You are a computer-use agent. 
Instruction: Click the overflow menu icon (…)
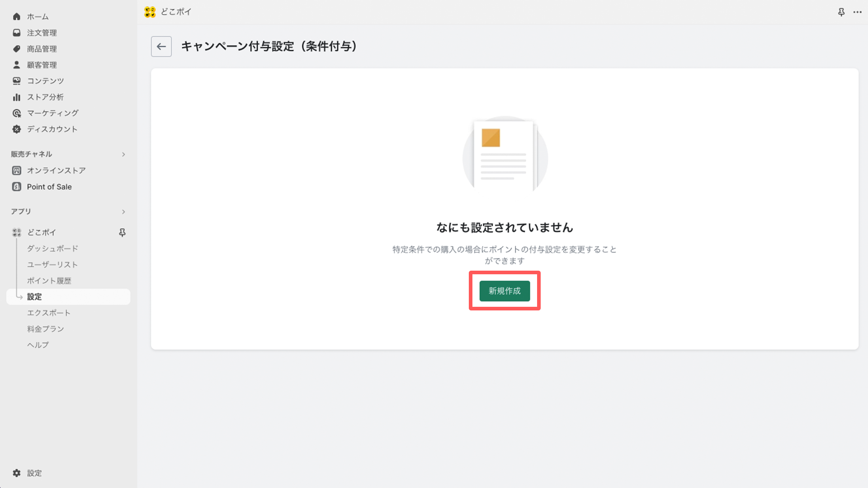[857, 12]
